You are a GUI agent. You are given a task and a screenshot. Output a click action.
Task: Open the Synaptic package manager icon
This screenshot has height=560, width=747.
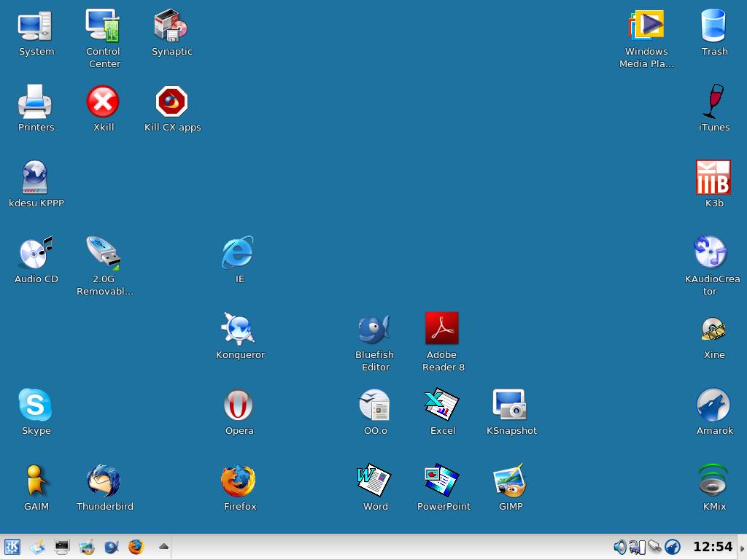171,26
